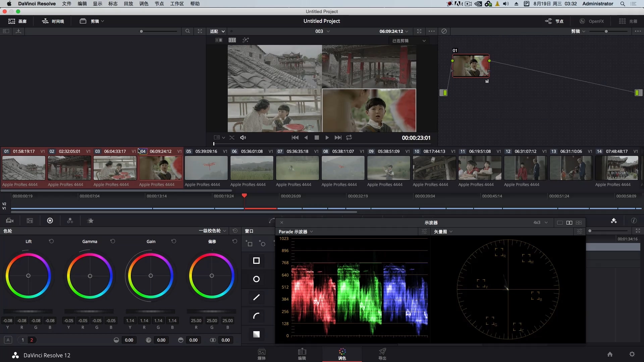Viewport: 644px width, 362px height.
Task: Select the curve power window tool
Action: pyautogui.click(x=256, y=316)
